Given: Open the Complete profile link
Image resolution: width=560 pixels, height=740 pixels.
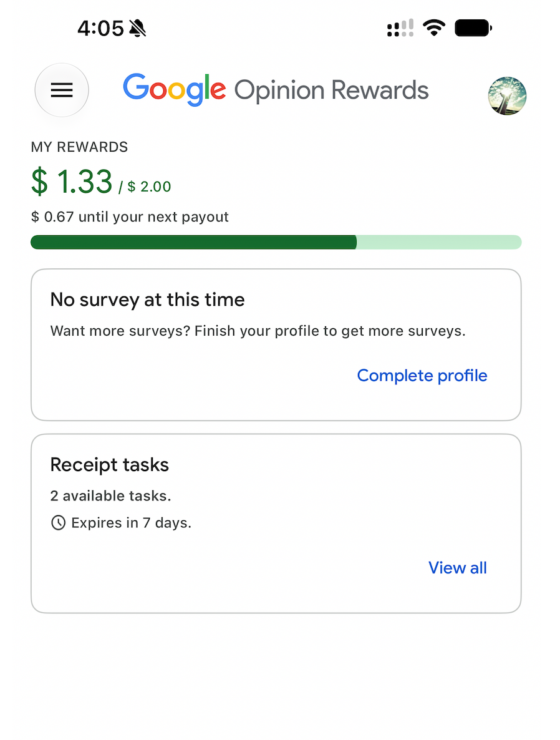Looking at the screenshot, I should tap(422, 376).
